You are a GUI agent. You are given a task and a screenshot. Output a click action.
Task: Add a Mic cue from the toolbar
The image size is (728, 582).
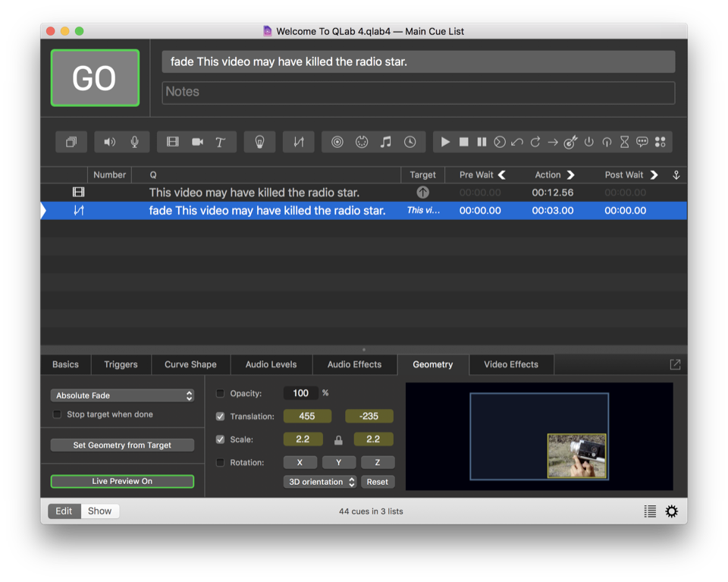[x=134, y=142]
